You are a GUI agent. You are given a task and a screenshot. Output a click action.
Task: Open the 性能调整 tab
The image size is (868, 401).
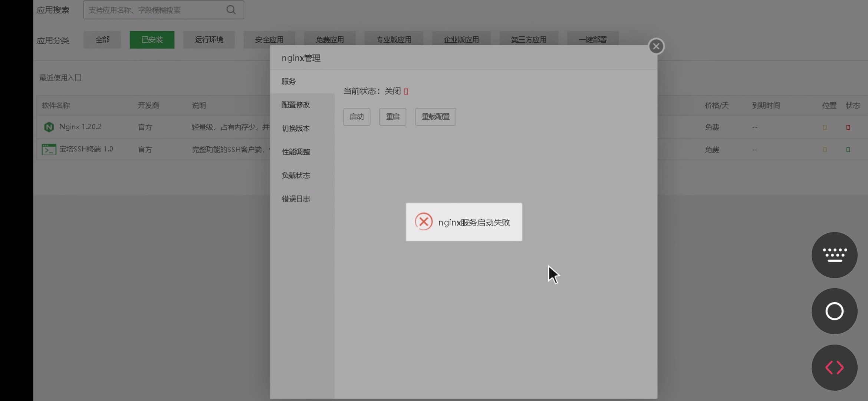pos(302,152)
